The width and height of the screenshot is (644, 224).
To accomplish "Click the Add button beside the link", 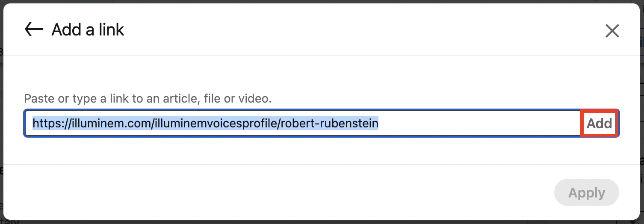I will (599, 124).
